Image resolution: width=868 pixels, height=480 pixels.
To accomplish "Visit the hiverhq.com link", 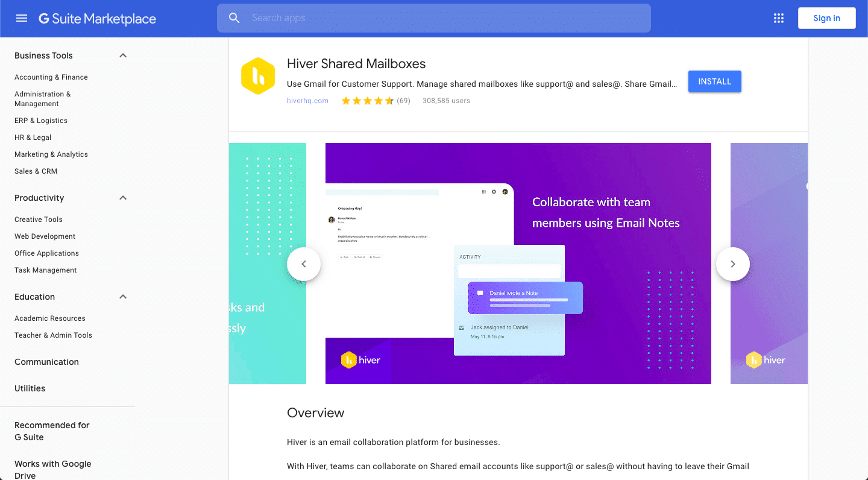I will [x=308, y=101].
